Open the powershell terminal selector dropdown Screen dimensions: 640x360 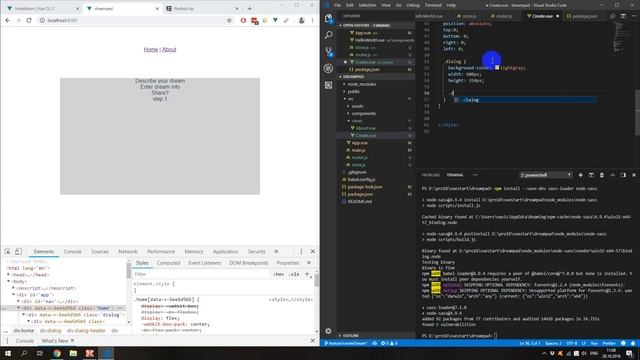(x=545, y=175)
